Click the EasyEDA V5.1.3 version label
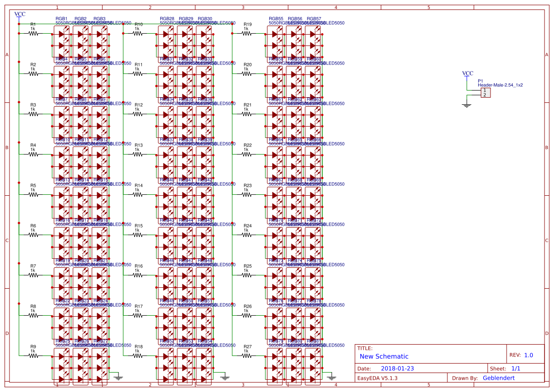554x392 pixels. 378,378
